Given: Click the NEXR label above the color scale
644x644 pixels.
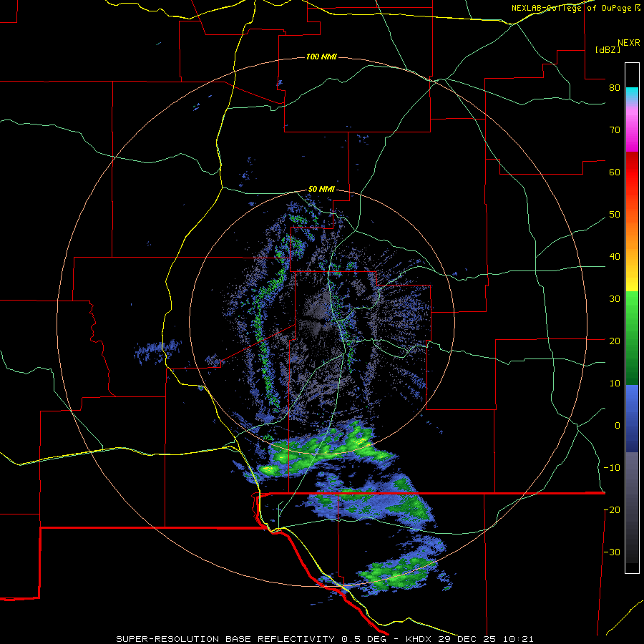Looking at the screenshot, I should [x=629, y=43].
